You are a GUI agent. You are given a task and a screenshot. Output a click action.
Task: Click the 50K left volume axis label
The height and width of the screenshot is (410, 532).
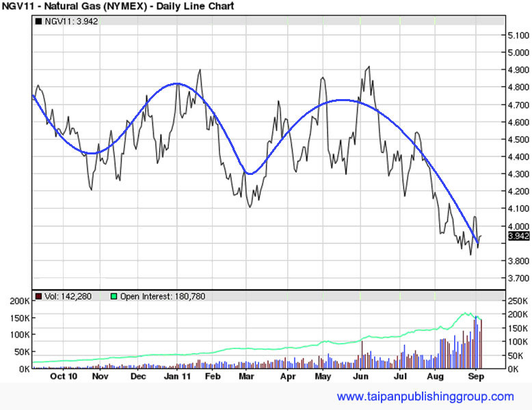click(x=22, y=352)
